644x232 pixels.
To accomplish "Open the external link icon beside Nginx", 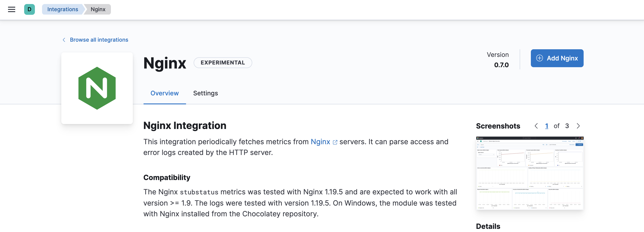I will pyautogui.click(x=335, y=142).
